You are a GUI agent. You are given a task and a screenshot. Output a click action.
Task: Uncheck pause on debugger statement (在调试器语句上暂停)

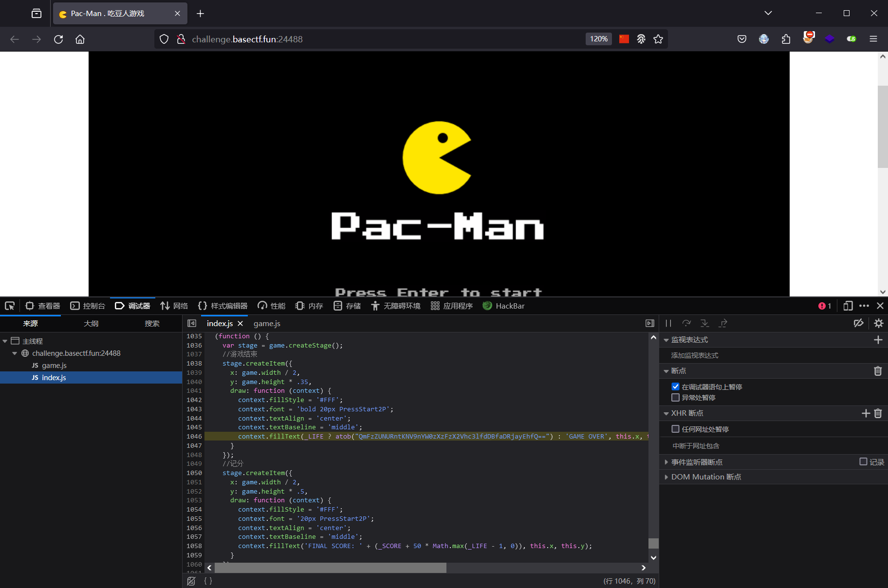(675, 386)
